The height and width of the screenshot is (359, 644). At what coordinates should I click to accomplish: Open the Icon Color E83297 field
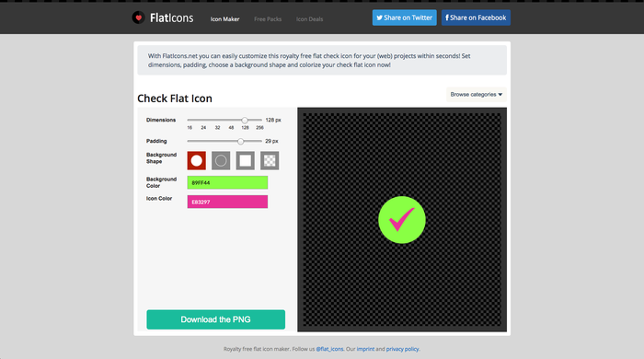point(227,202)
